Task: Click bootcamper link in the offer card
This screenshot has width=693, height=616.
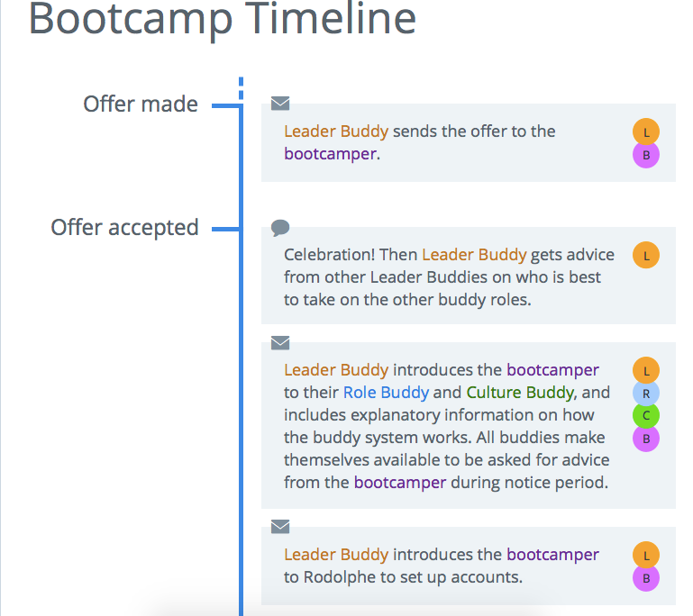Action: pos(330,154)
